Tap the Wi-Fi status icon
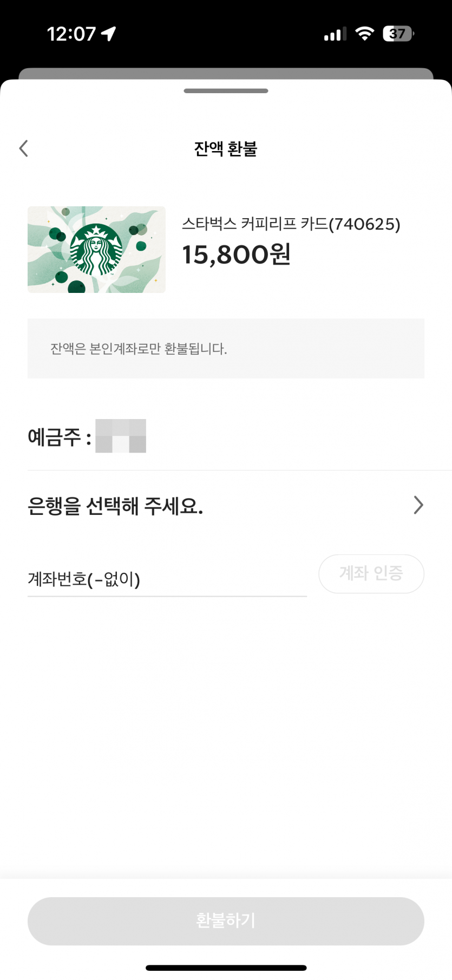Image resolution: width=452 pixels, height=980 pixels. pyautogui.click(x=365, y=34)
